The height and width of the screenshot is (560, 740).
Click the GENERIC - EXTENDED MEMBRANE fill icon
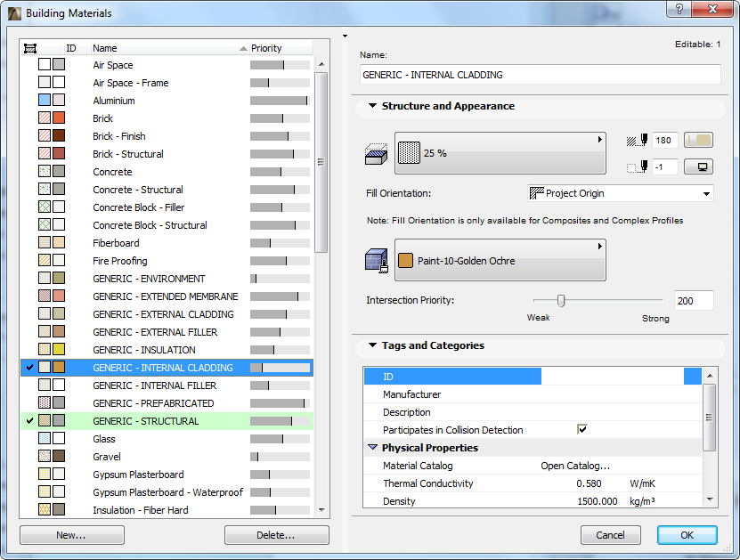[45, 296]
